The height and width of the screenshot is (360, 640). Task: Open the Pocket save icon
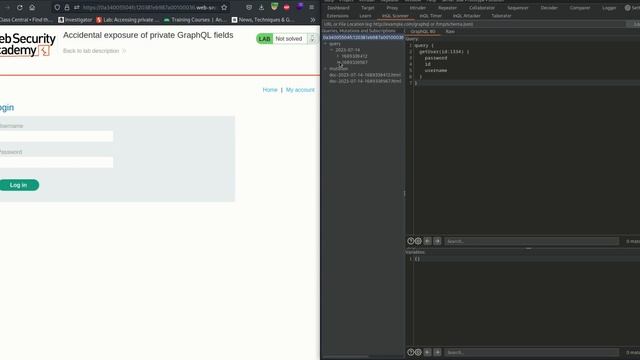pyautogui.click(x=249, y=7)
